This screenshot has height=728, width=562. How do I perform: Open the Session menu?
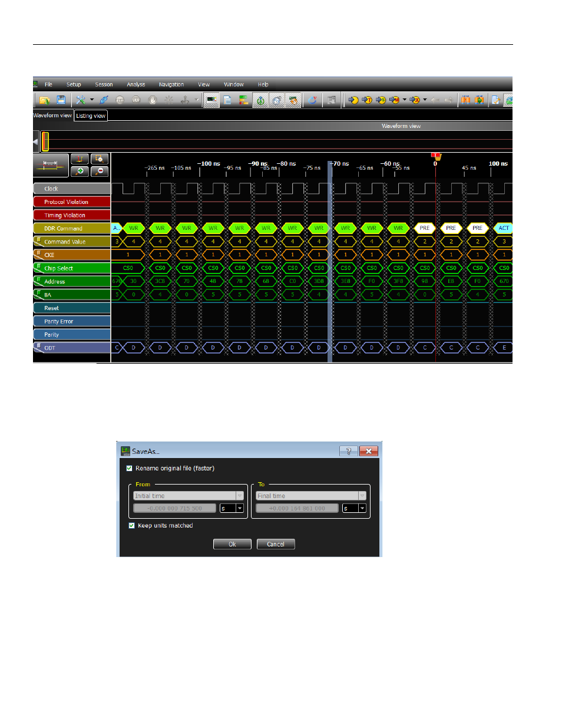click(x=104, y=84)
